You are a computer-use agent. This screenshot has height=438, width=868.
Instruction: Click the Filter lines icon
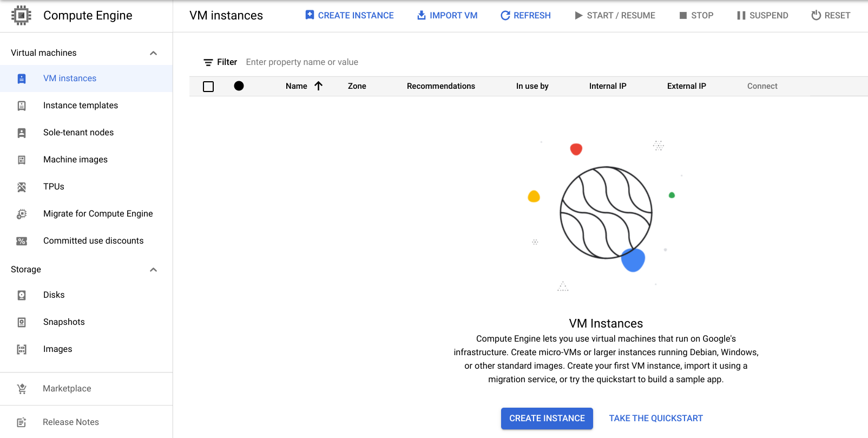208,62
